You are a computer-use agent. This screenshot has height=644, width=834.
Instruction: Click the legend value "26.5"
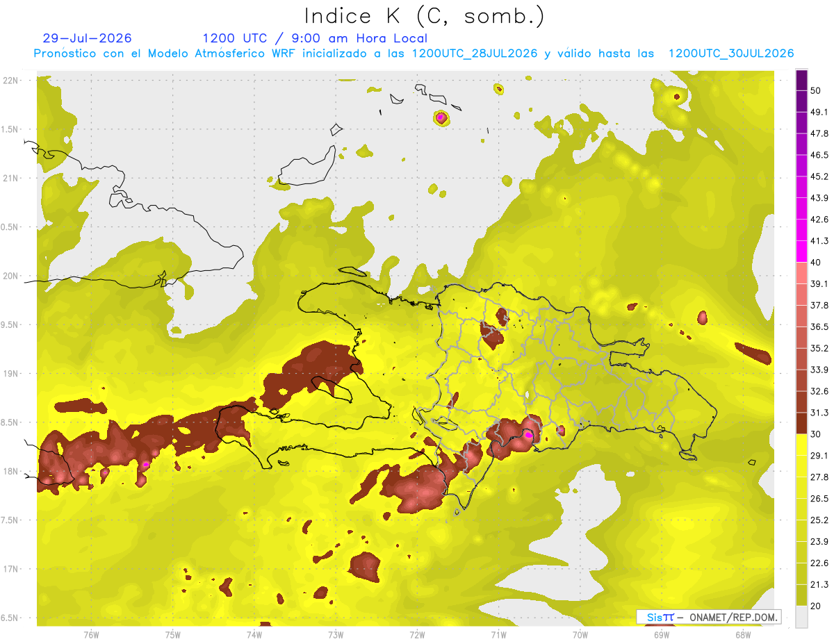pos(819,499)
